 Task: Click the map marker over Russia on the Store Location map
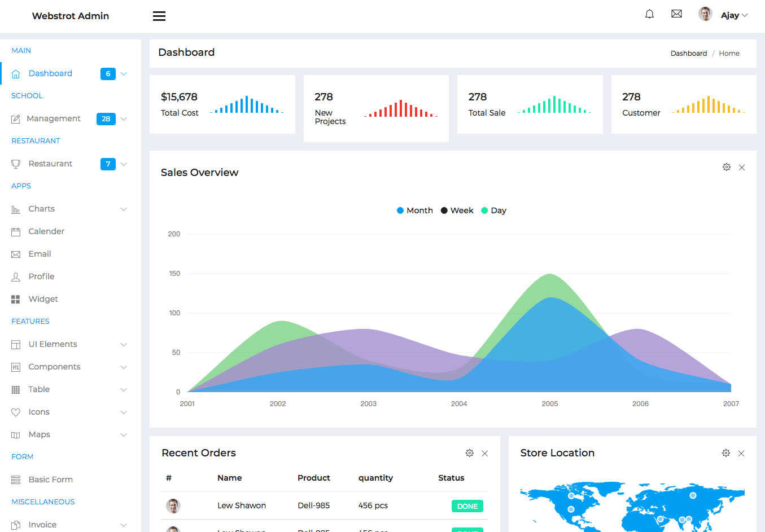point(693,495)
